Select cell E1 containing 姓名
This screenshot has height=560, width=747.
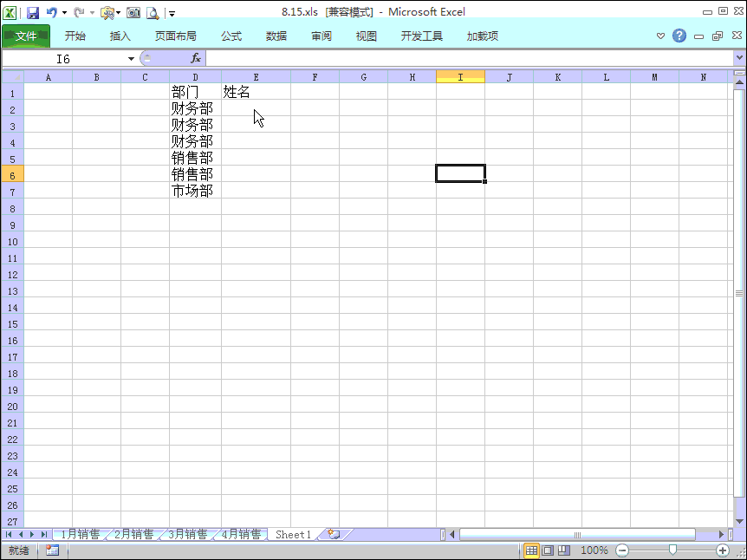pyautogui.click(x=256, y=92)
